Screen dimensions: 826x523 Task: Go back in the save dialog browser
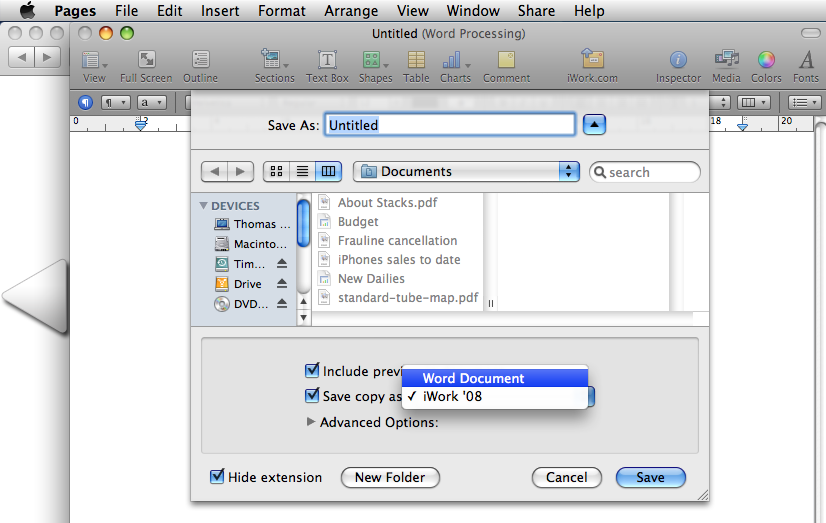pyautogui.click(x=214, y=171)
